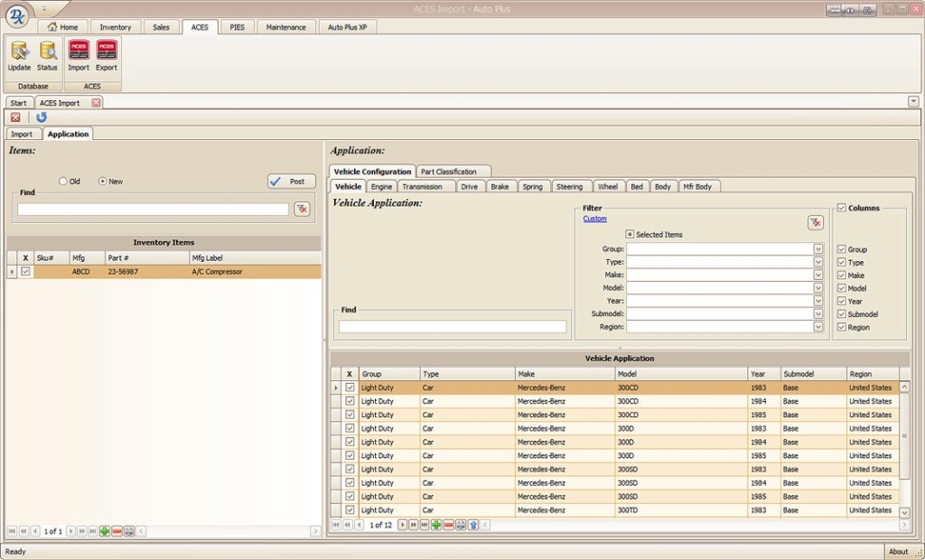
Task: Click the Vehicle Application Find input field
Action: coord(453,326)
